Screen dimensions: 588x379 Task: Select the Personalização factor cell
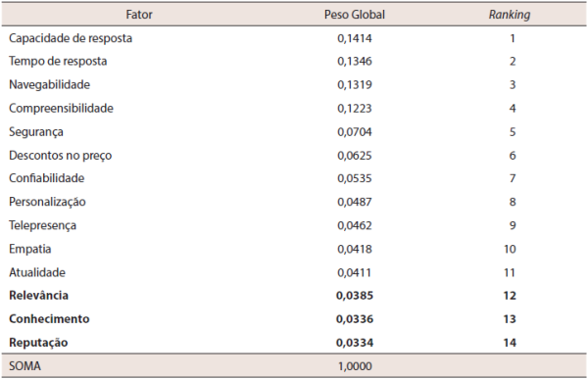(x=47, y=202)
